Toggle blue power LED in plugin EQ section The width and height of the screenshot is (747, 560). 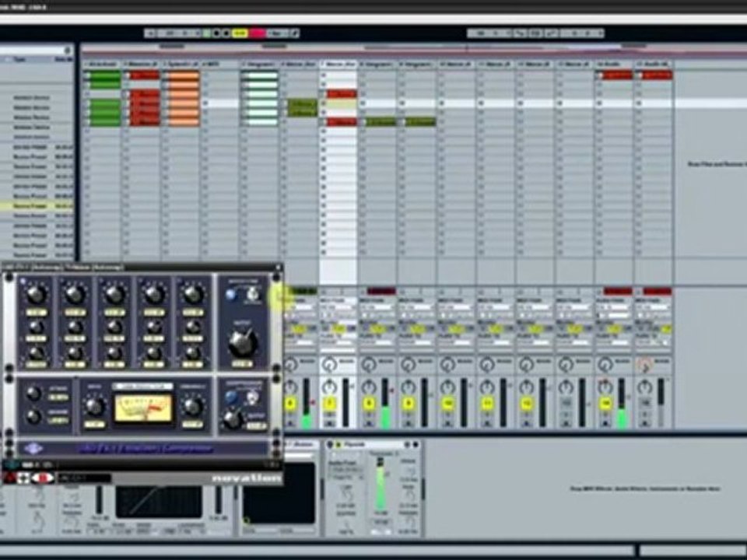click(232, 295)
